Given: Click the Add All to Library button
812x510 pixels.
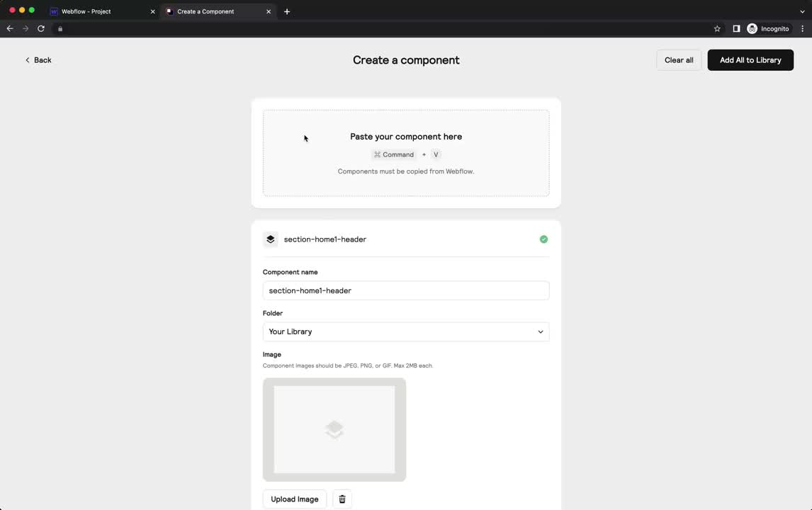Looking at the screenshot, I should pos(750,60).
